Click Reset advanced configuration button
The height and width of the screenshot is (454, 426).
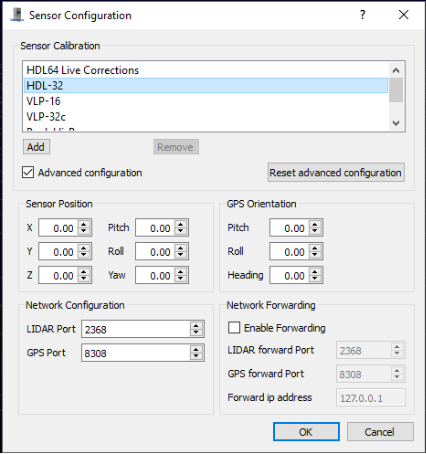pyautogui.click(x=336, y=173)
